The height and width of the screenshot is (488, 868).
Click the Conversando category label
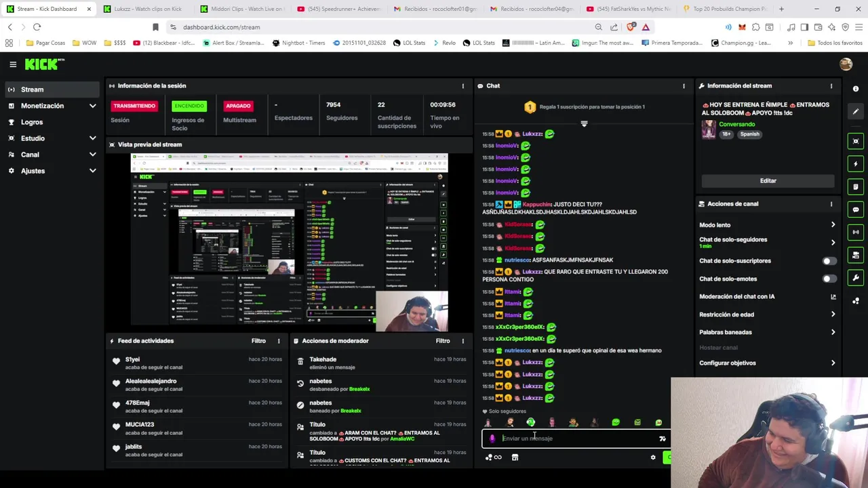point(736,125)
